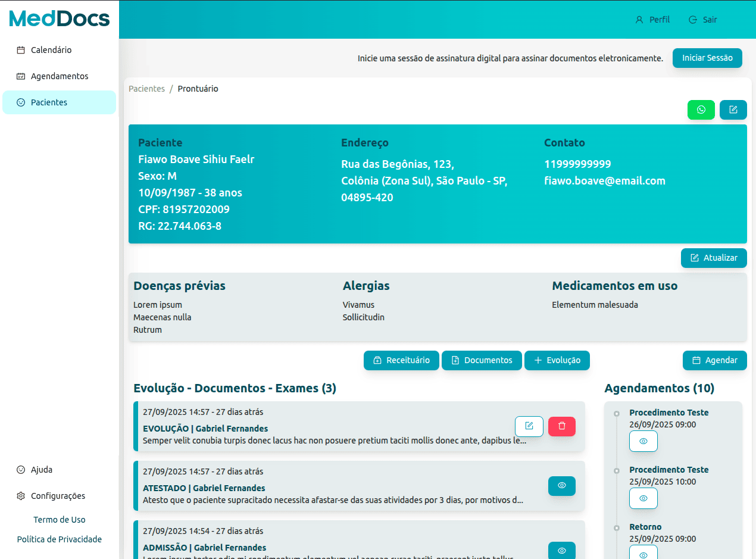Click the Agendar button
The width and height of the screenshot is (756, 559).
(714, 361)
